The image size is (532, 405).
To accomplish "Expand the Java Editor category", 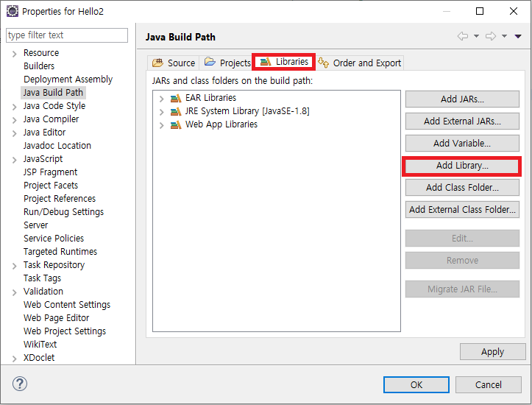I will pos(14,133).
